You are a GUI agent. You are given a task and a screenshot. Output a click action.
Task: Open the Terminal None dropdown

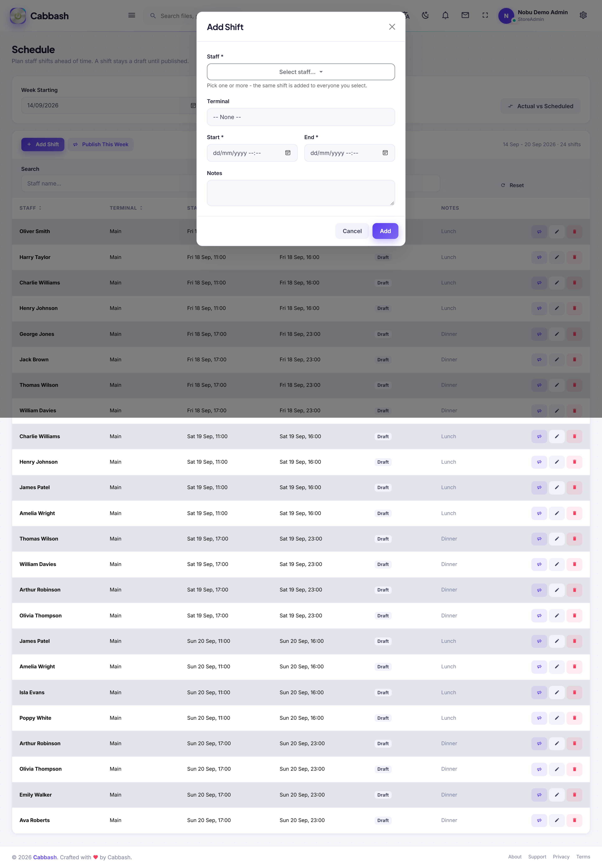click(301, 117)
